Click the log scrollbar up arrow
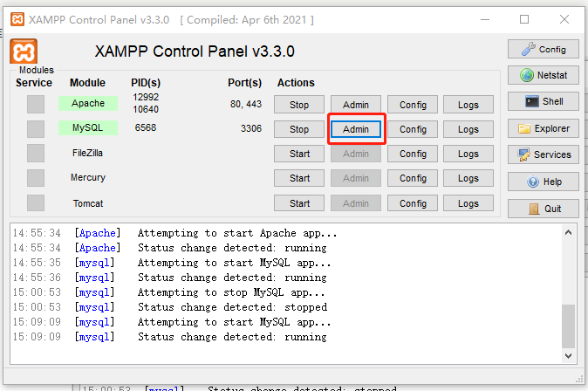The image size is (588, 391). point(568,232)
